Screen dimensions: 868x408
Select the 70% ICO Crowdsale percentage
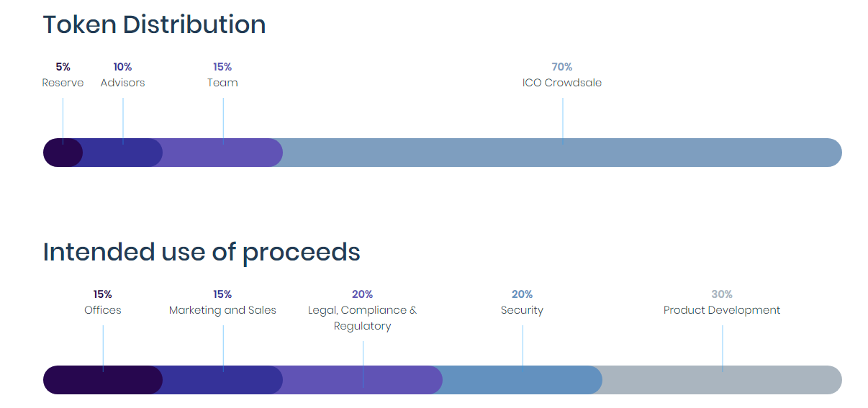[562, 67]
